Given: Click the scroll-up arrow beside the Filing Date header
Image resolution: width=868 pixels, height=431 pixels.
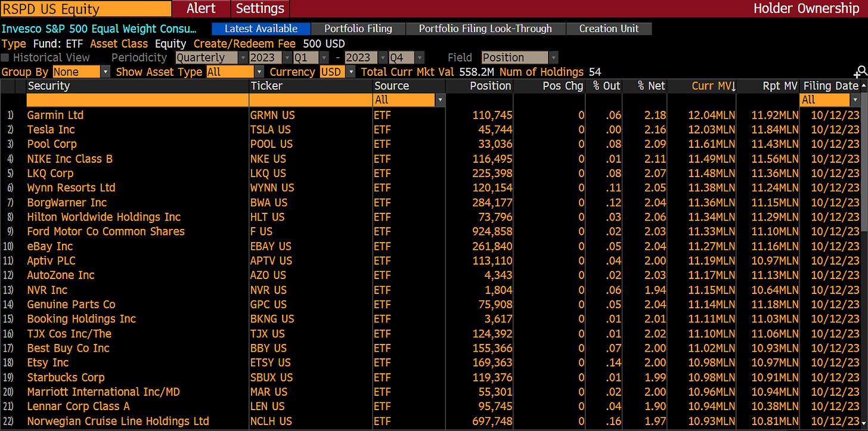Looking at the screenshot, I should click(864, 86).
